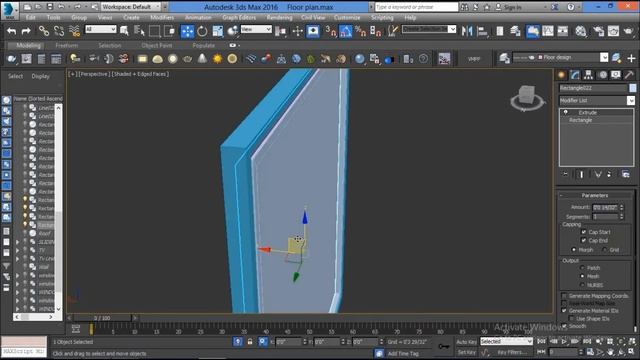Click the Extrude Amount input field

click(x=605, y=207)
